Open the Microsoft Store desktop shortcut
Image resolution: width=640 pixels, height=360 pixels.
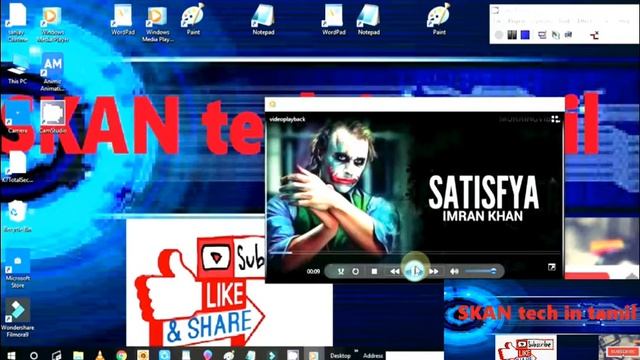tap(18, 269)
